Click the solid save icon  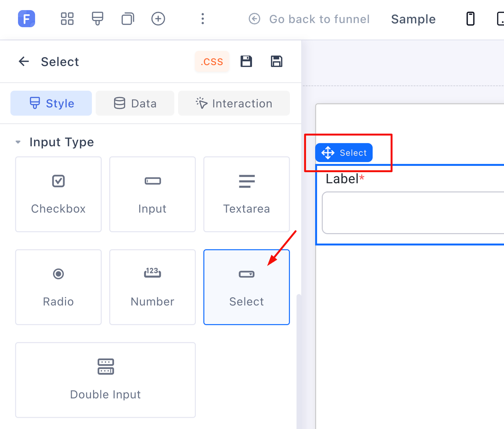pyautogui.click(x=246, y=61)
